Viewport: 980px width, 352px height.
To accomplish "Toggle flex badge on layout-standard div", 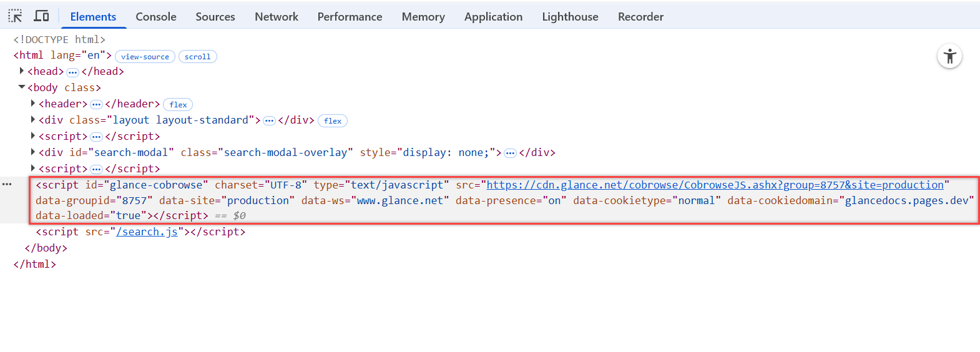I will point(333,121).
